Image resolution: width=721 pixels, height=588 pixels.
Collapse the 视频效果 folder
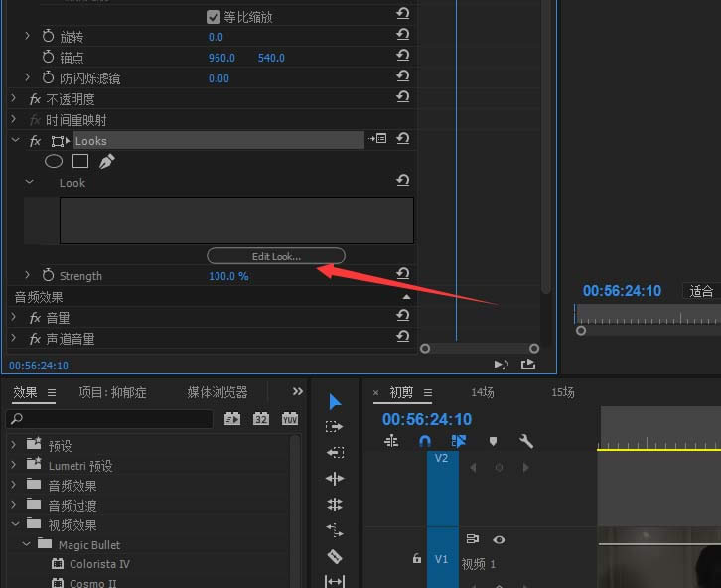pos(14,525)
